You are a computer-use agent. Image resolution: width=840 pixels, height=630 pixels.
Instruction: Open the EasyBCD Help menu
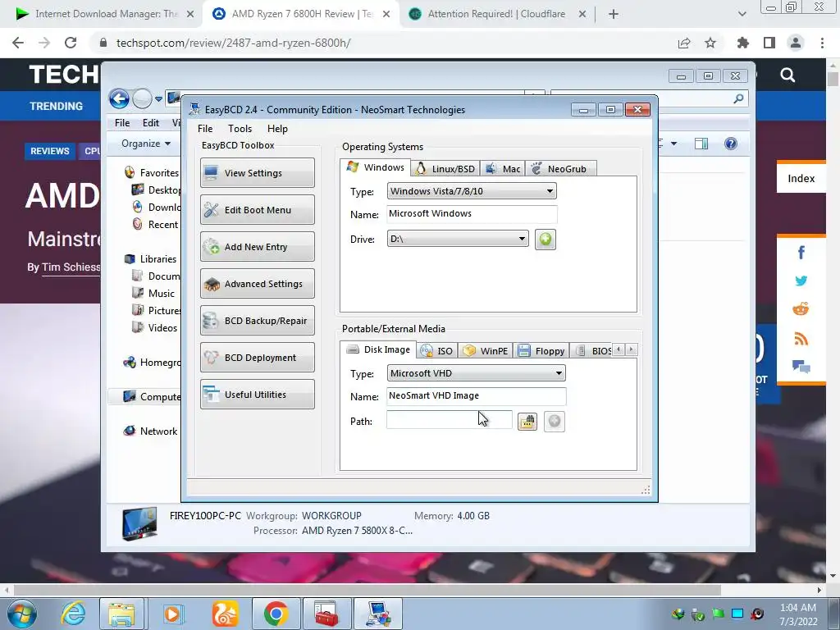coord(277,129)
